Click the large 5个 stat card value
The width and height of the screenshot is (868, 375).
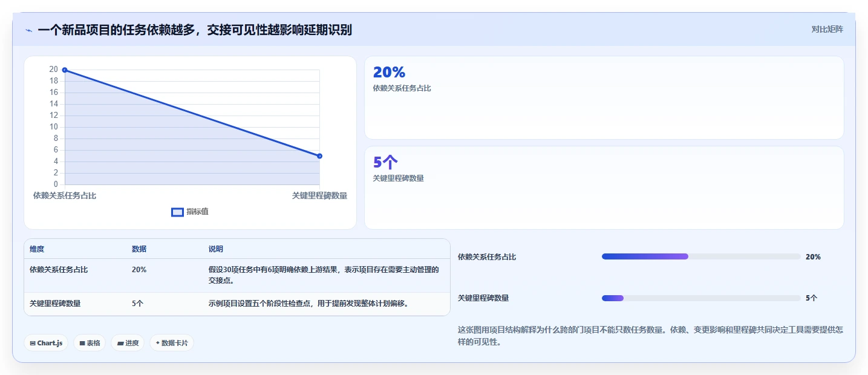click(385, 162)
